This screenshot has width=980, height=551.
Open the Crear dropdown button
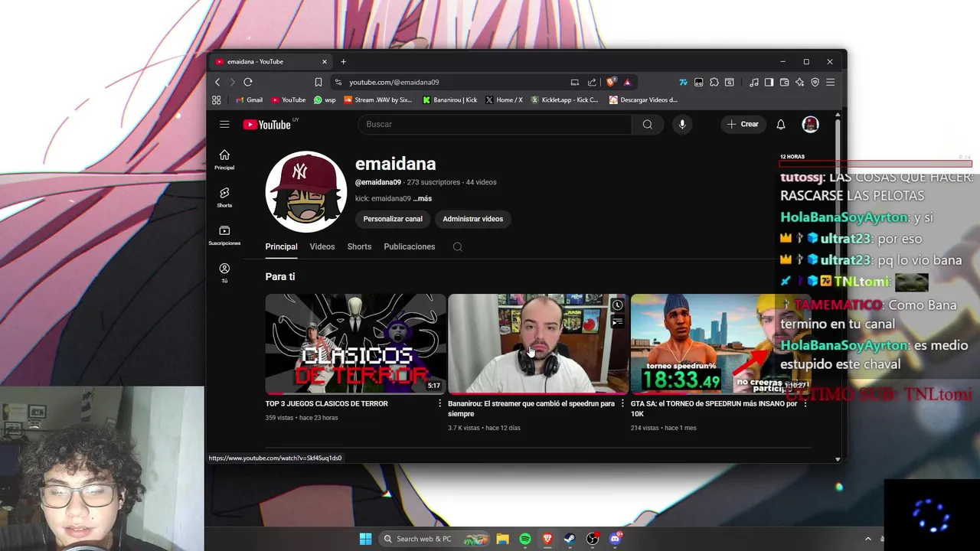click(x=743, y=124)
